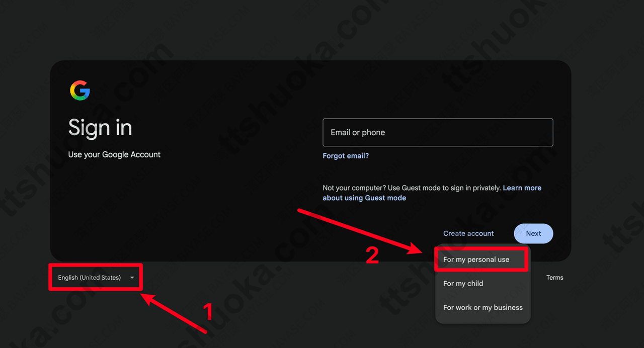Open the English (United States) language selector

[96, 278]
